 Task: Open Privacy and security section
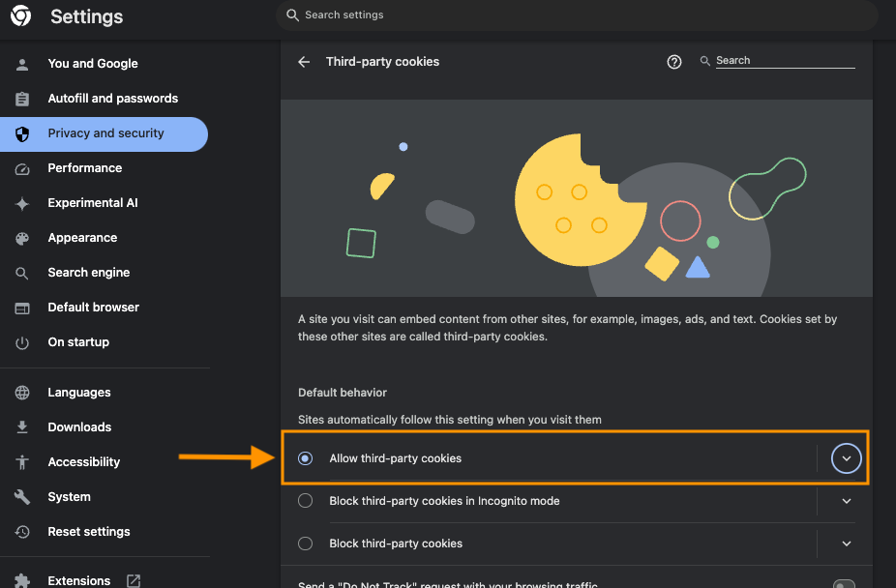point(104,134)
